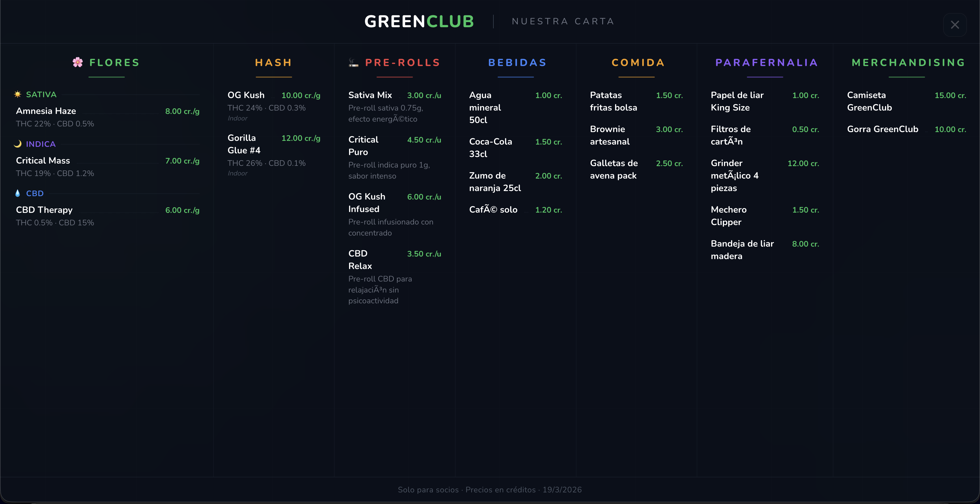
Task: Close the menu overlay with X
Action: (954, 25)
